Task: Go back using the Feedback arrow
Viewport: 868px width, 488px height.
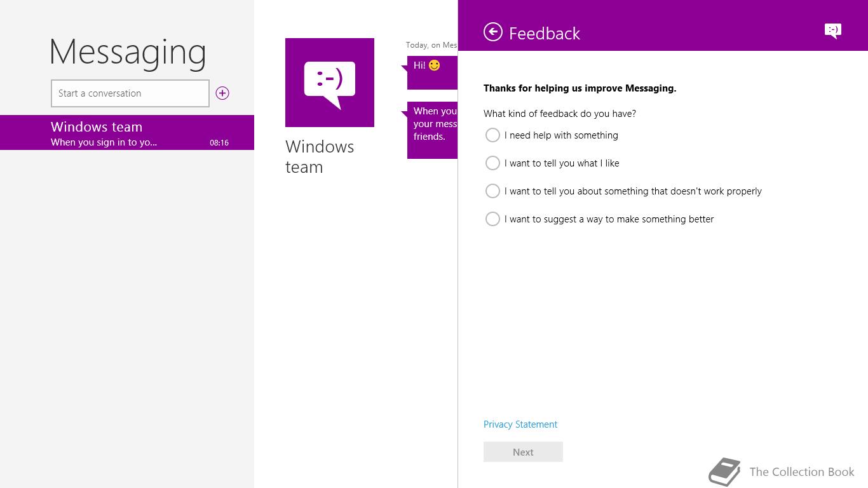Action: coord(493,32)
